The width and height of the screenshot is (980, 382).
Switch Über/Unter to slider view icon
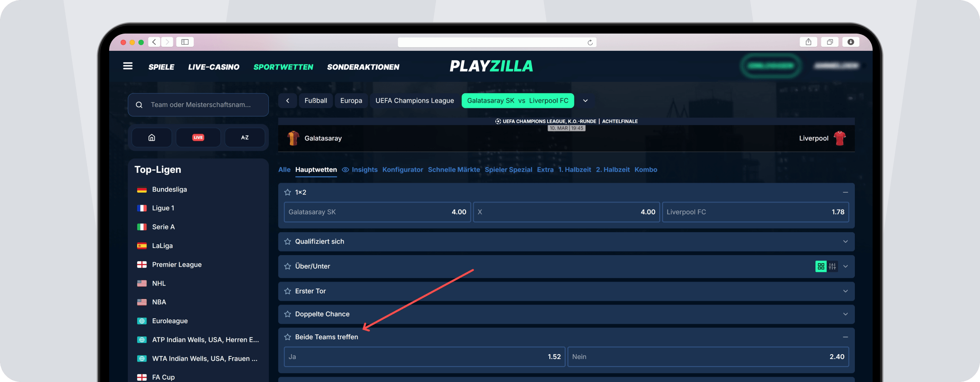pyautogui.click(x=832, y=266)
